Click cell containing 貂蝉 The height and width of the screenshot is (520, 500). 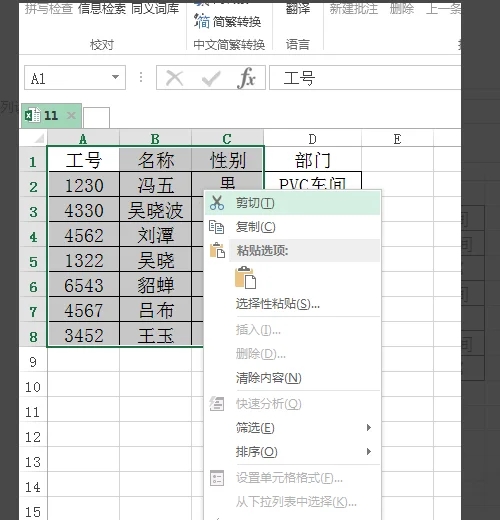coord(156,285)
